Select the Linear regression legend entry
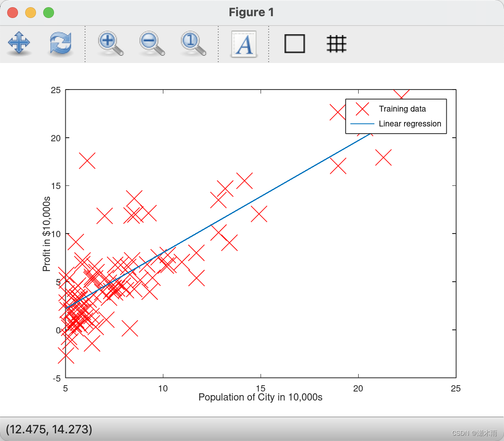 [x=410, y=124]
